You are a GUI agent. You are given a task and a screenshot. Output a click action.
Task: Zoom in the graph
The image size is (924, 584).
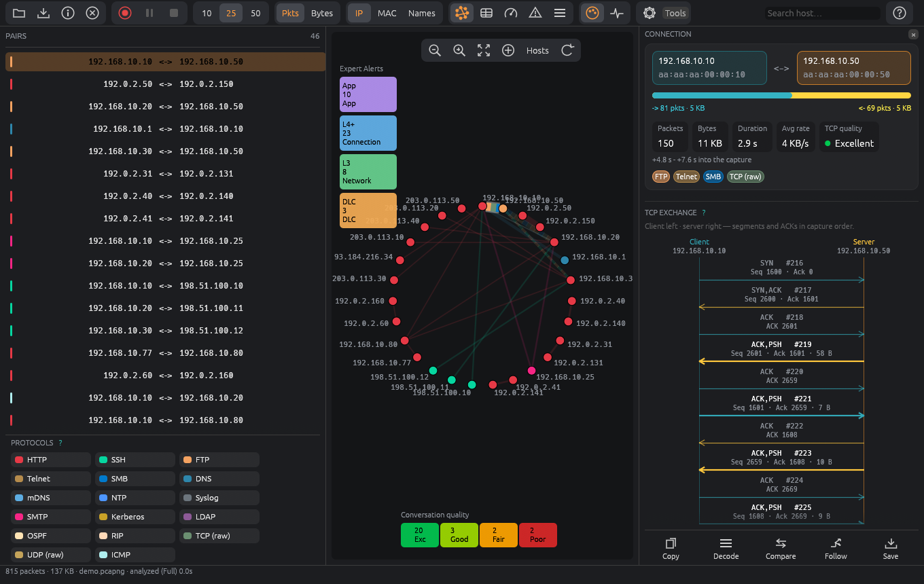pyautogui.click(x=459, y=50)
